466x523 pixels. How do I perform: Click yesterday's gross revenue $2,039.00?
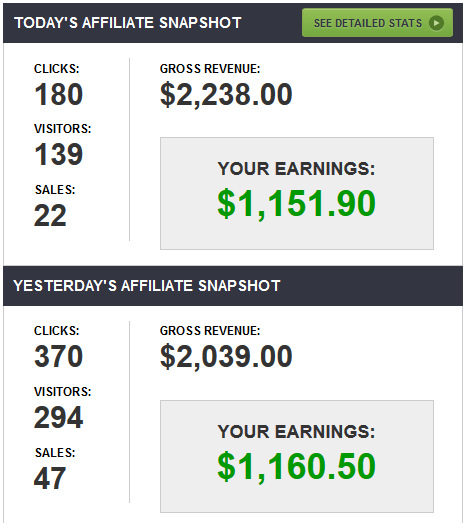(226, 357)
